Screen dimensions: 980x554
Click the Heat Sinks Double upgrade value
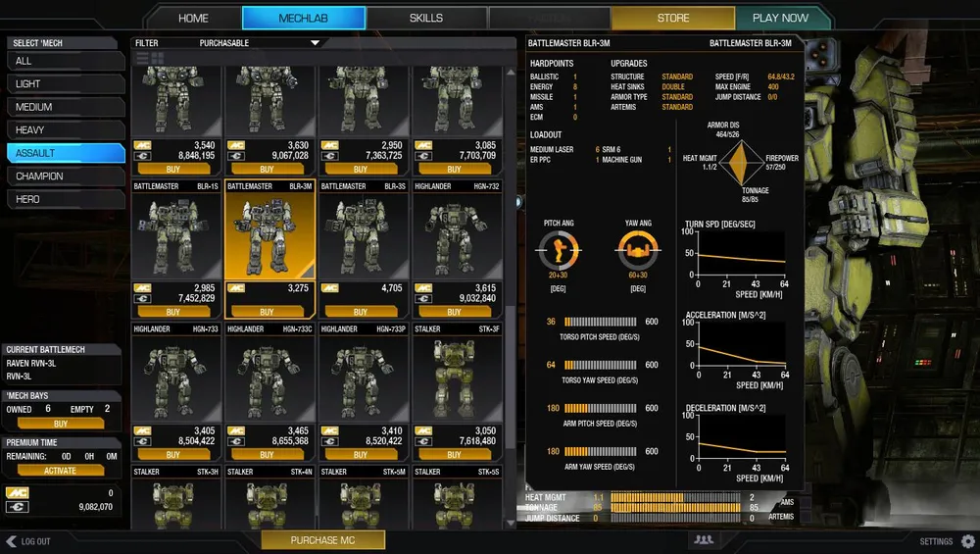pos(673,87)
